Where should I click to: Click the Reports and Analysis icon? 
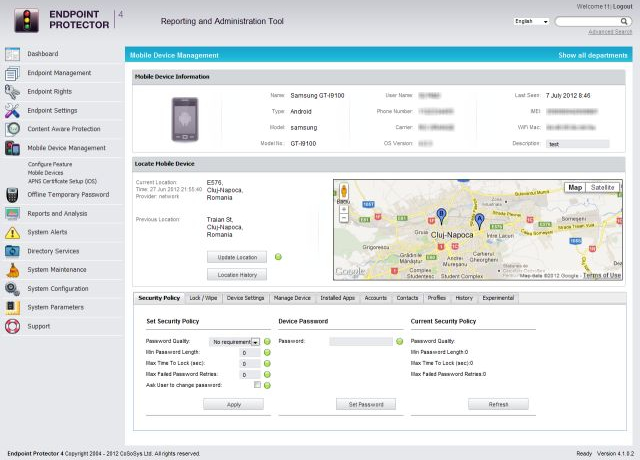coord(12,213)
